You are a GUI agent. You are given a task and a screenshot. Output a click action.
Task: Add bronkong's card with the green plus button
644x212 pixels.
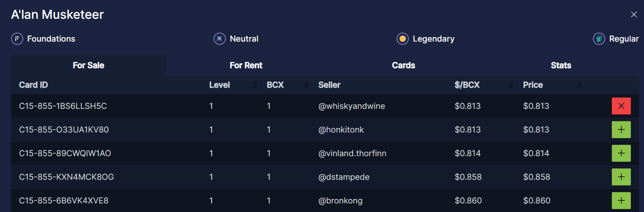coord(621,201)
